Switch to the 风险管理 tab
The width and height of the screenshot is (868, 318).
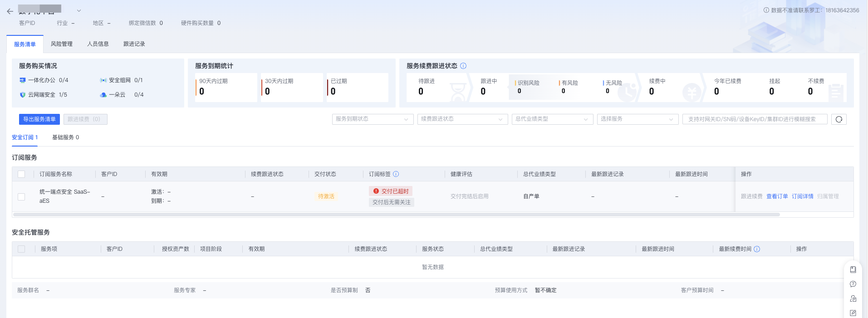pos(62,44)
